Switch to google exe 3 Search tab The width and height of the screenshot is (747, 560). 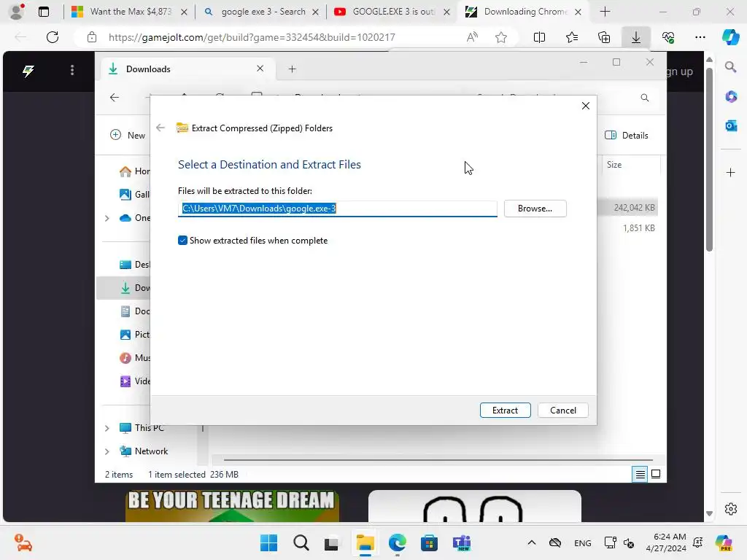point(261,12)
